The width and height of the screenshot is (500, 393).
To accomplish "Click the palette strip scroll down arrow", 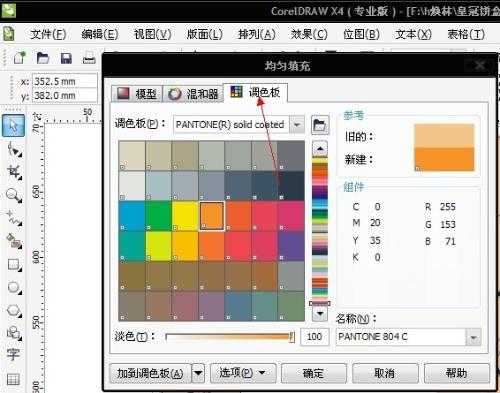I will (320, 313).
